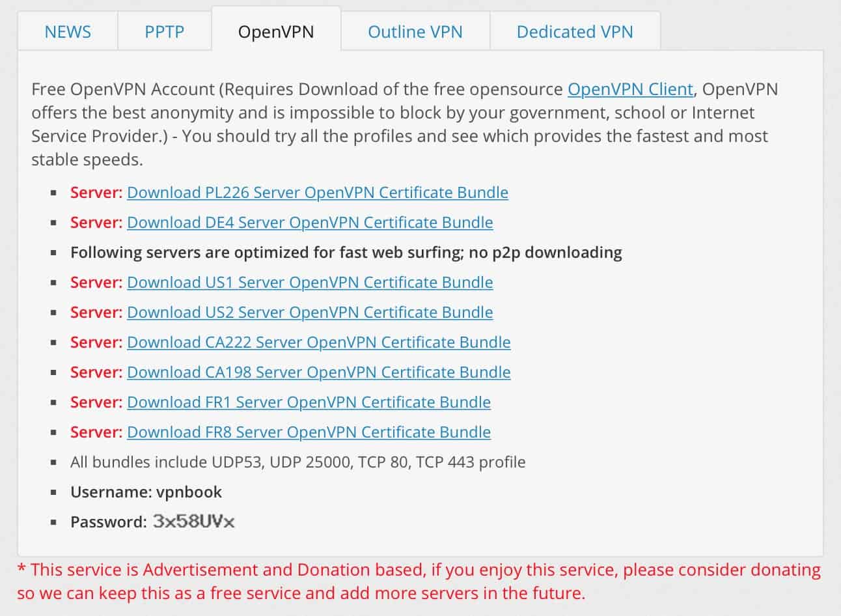Click the red donation notice text
This screenshot has height=616, width=841.
419,581
